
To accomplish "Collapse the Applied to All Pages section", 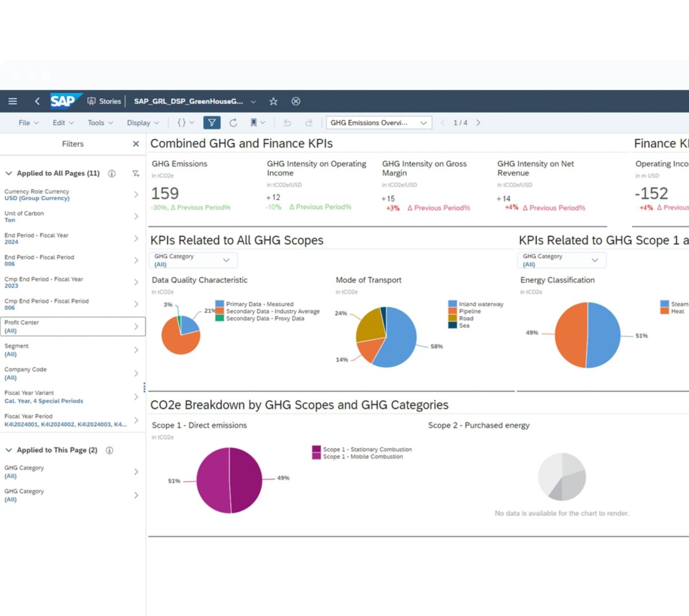I will tap(9, 174).
